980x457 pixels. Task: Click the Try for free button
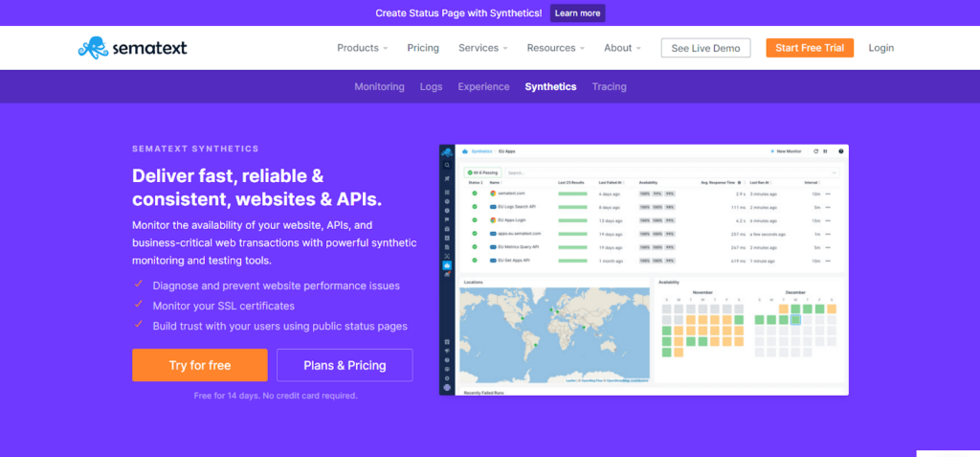tap(200, 365)
